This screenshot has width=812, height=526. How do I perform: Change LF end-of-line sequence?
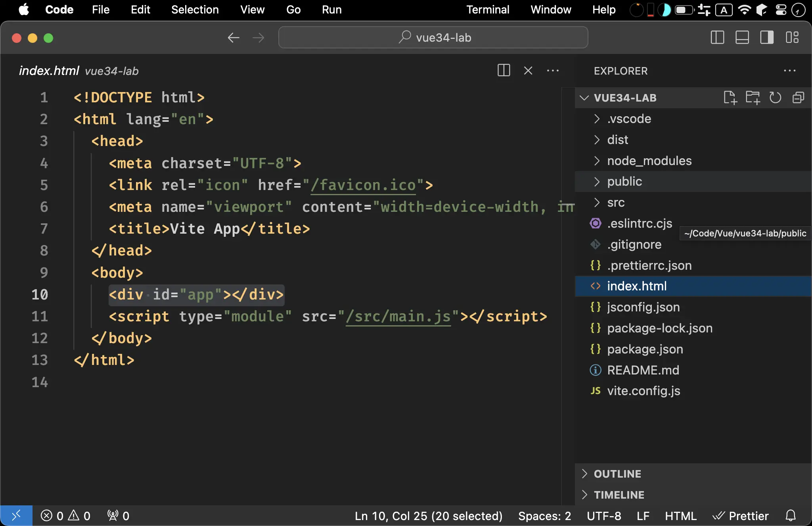[643, 516]
